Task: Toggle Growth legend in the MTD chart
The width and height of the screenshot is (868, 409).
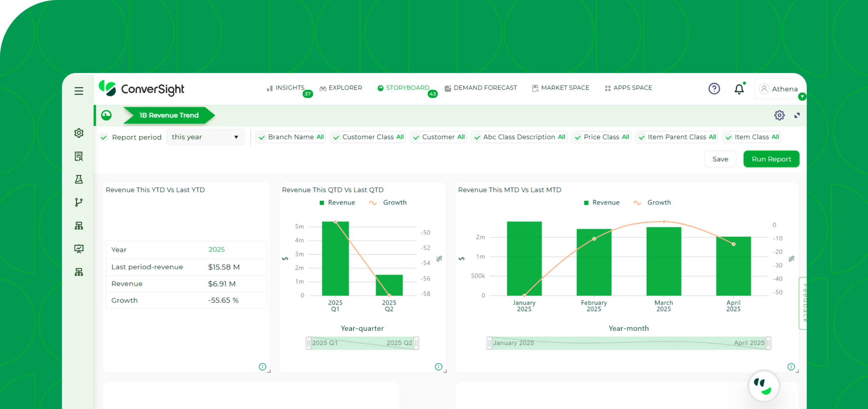Action: click(652, 202)
